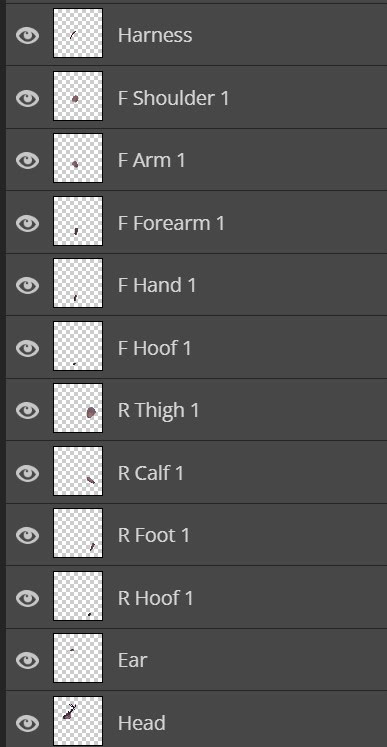Hide the R Foot 1 layer
This screenshot has height=747, width=387.
pos(28,535)
